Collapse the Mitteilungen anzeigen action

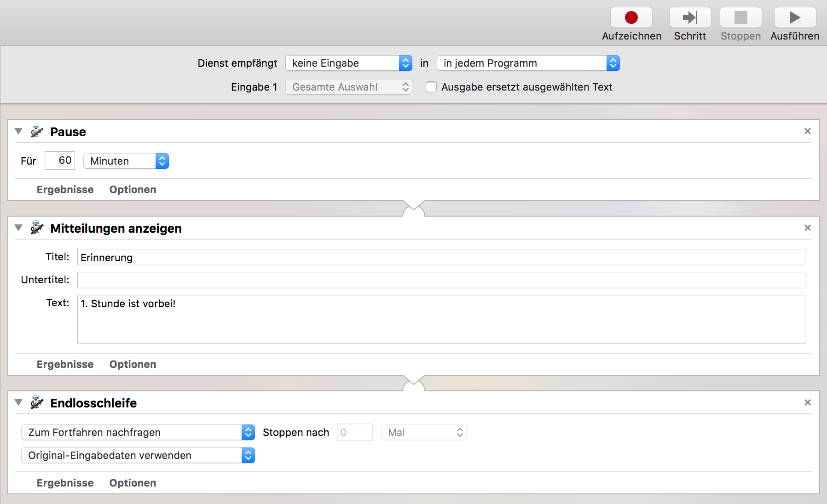(x=18, y=228)
